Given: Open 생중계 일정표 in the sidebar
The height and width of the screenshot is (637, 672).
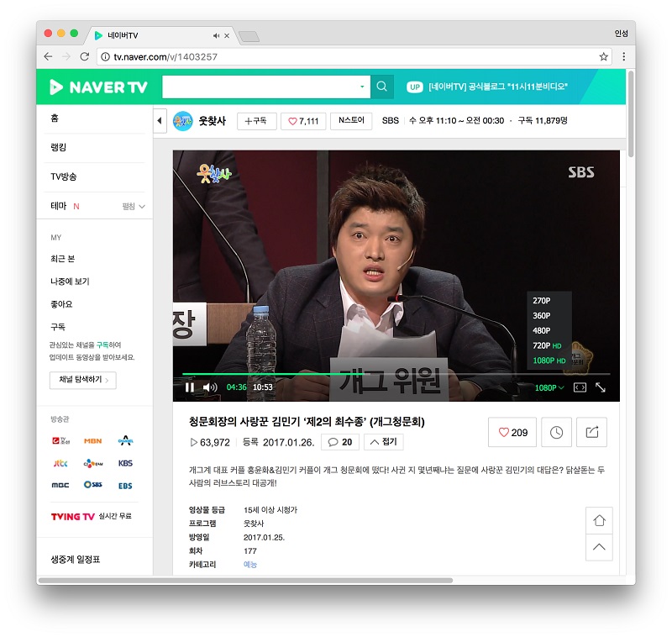Looking at the screenshot, I should pos(76,560).
